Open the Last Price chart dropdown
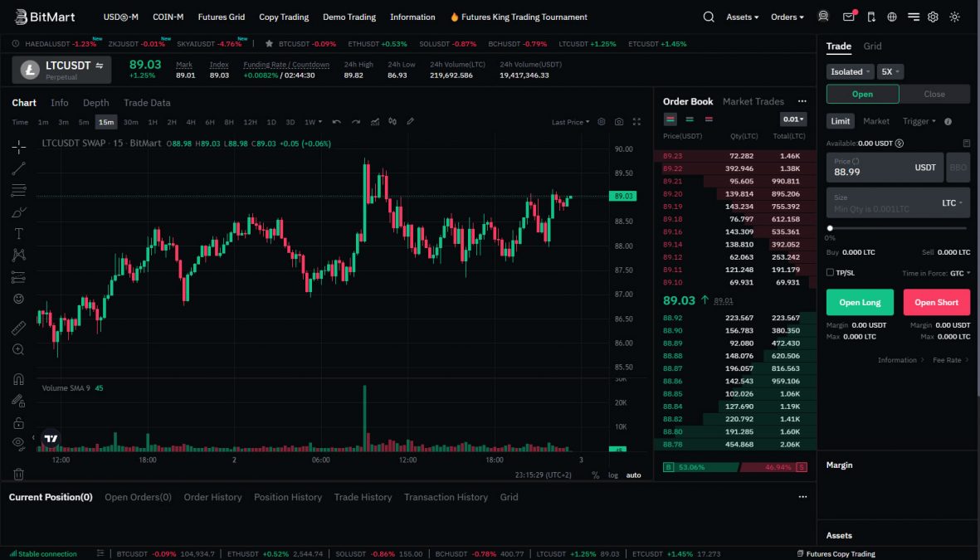980x560 pixels. tap(570, 122)
